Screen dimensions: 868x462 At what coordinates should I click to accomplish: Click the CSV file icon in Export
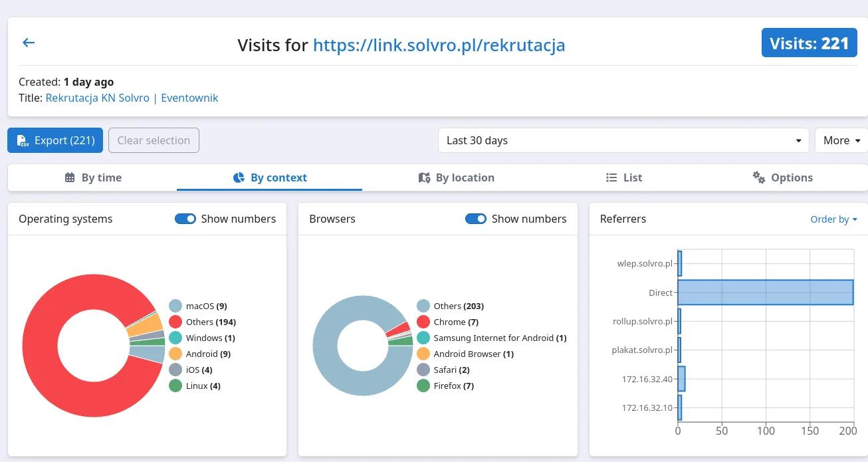tap(23, 141)
